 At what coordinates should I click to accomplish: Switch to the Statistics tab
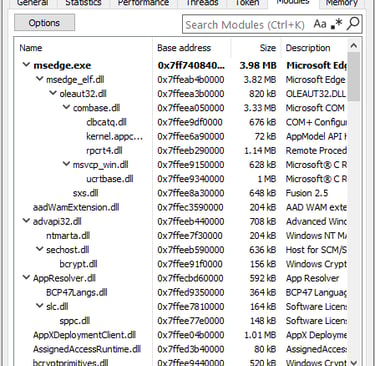(x=83, y=3)
